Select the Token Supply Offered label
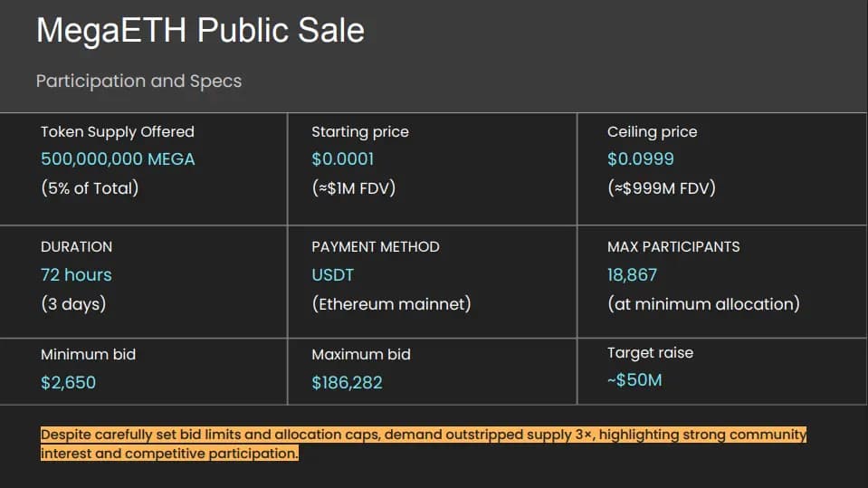The width and height of the screenshot is (868, 488). coord(118,132)
